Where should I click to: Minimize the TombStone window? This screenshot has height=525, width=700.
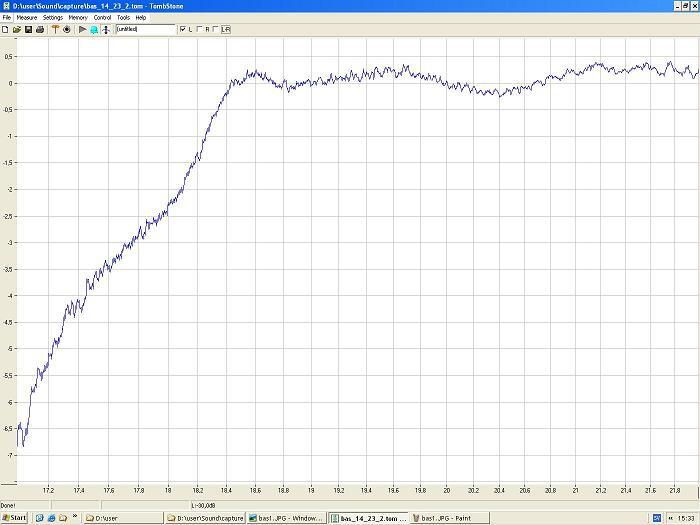(x=678, y=6)
